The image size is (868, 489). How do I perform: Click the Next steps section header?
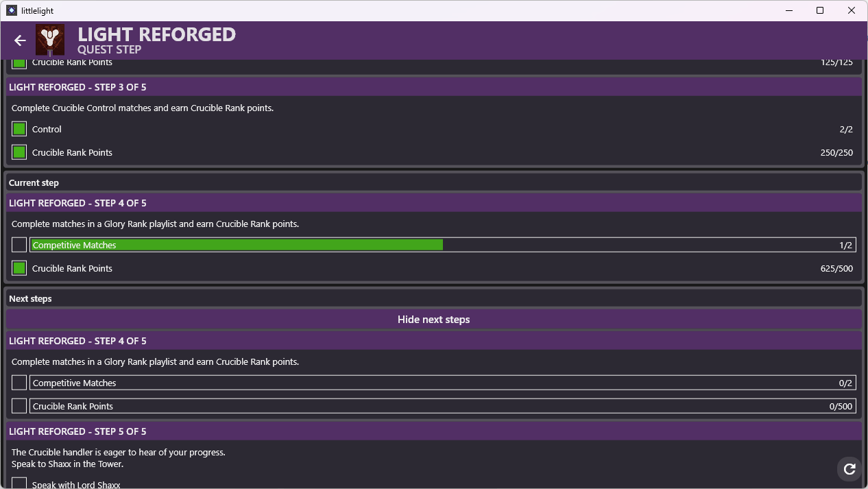[433, 299]
